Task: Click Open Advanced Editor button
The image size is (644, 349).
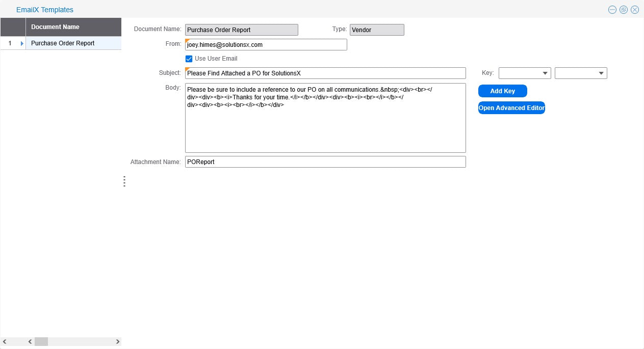Action: coord(511,108)
